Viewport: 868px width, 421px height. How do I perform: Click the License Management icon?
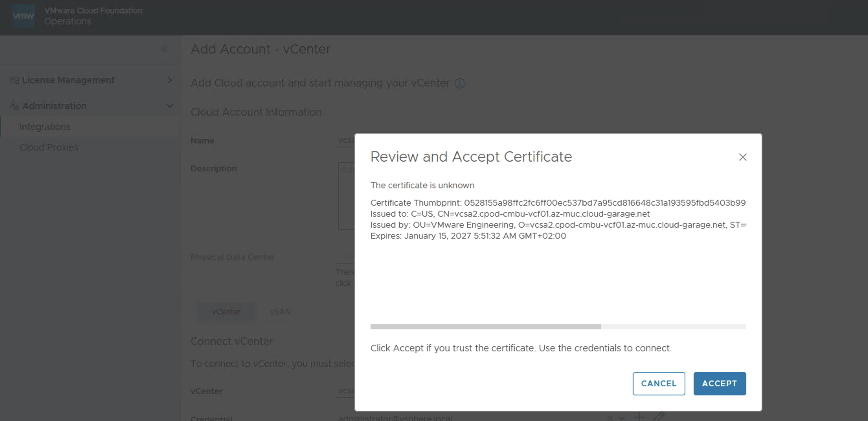click(x=14, y=80)
